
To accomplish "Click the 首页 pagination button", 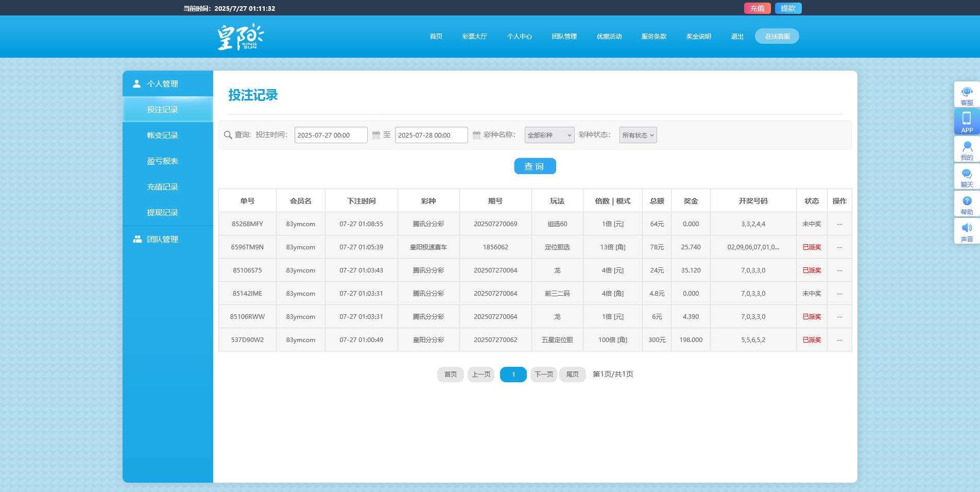I will pos(451,375).
